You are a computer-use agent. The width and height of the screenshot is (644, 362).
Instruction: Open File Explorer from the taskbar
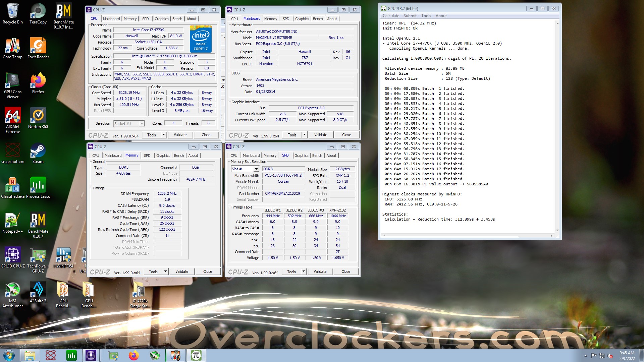[30, 355]
